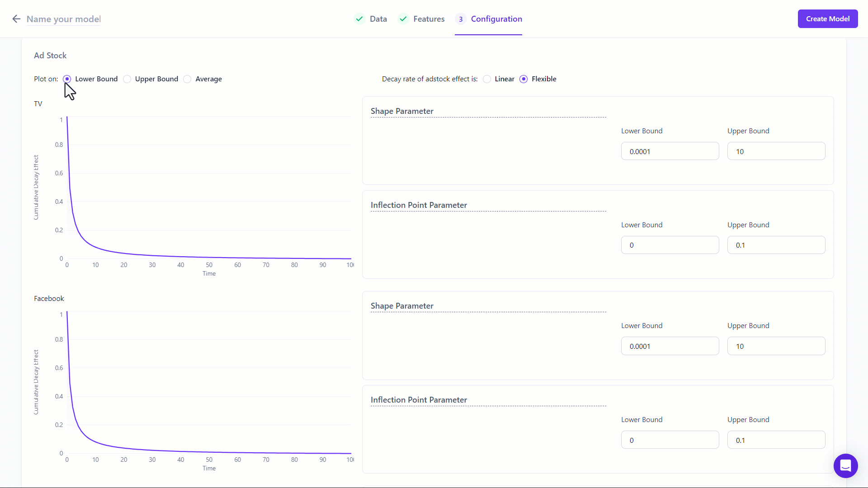Open the Configuration tab
Screen dimensions: 868x488
(x=496, y=19)
